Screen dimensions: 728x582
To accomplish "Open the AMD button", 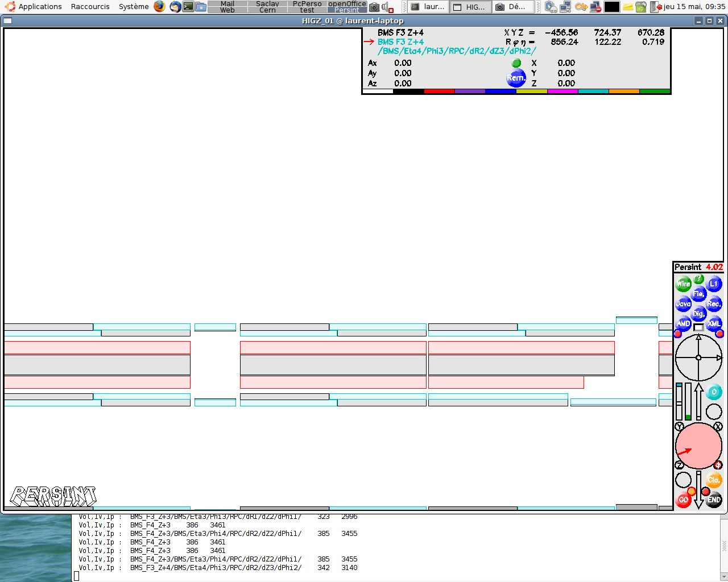I will coord(683,324).
